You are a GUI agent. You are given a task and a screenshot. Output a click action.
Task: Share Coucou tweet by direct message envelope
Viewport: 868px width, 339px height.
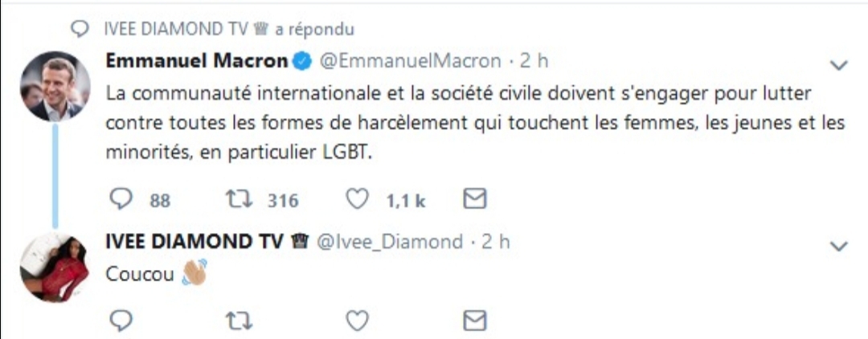pyautogui.click(x=474, y=319)
